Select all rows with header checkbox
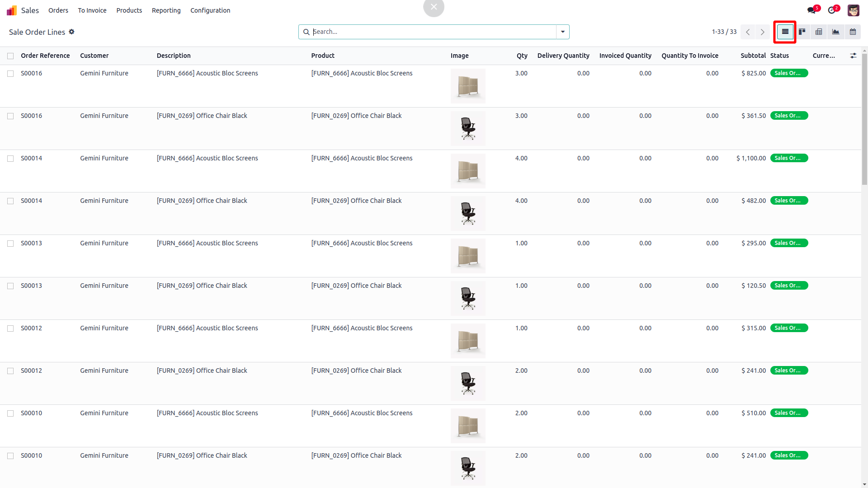 pyautogui.click(x=10, y=56)
